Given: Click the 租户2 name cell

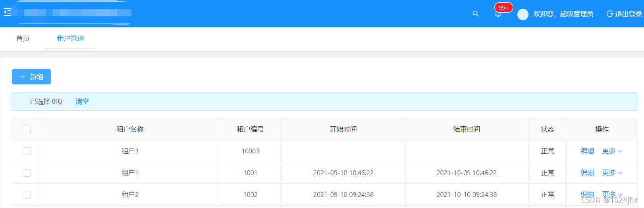Looking at the screenshot, I should click(130, 195).
